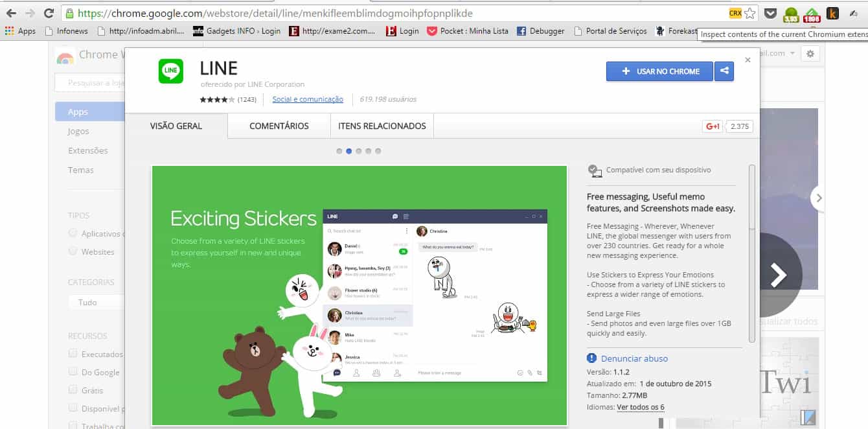Reload the current page
868x429 pixels.
pyautogui.click(x=49, y=13)
